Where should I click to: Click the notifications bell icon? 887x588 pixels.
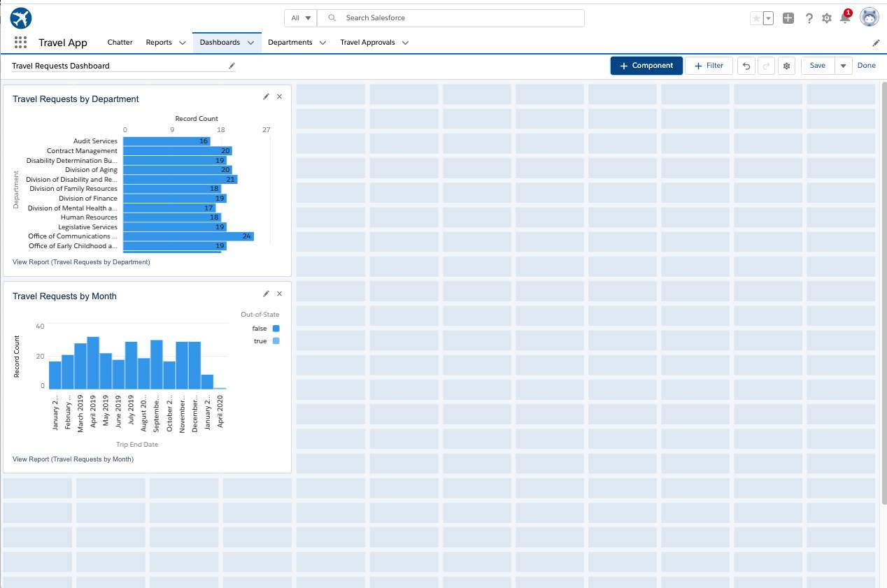coord(845,19)
